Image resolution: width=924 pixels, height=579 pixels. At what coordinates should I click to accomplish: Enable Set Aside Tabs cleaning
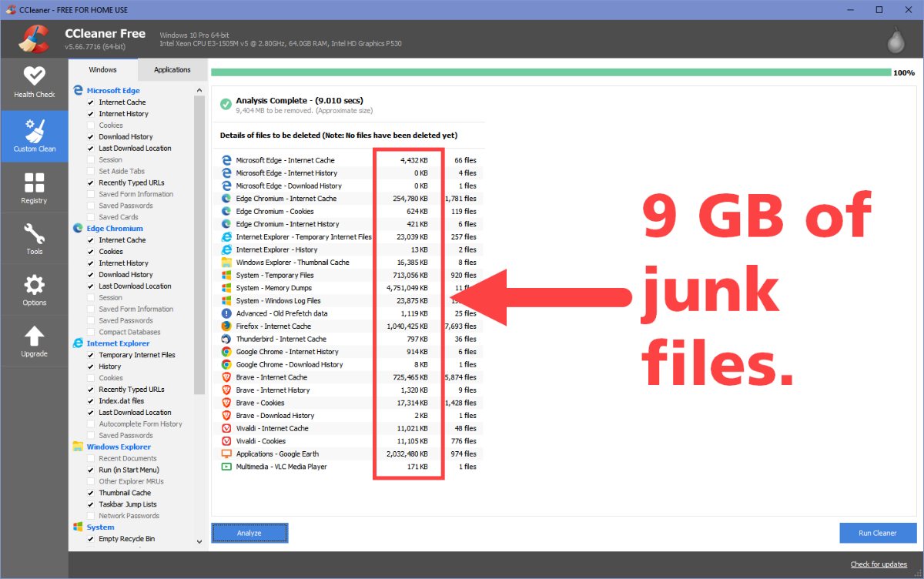91,171
